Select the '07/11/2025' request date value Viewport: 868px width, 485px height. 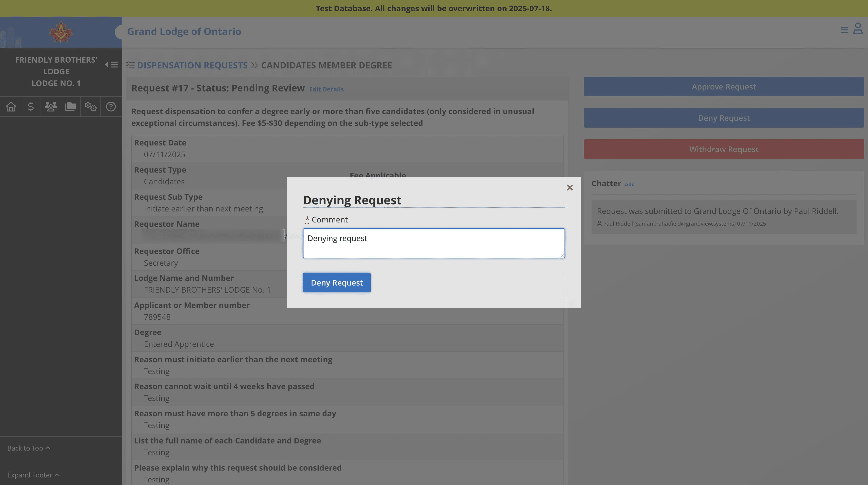tap(164, 154)
